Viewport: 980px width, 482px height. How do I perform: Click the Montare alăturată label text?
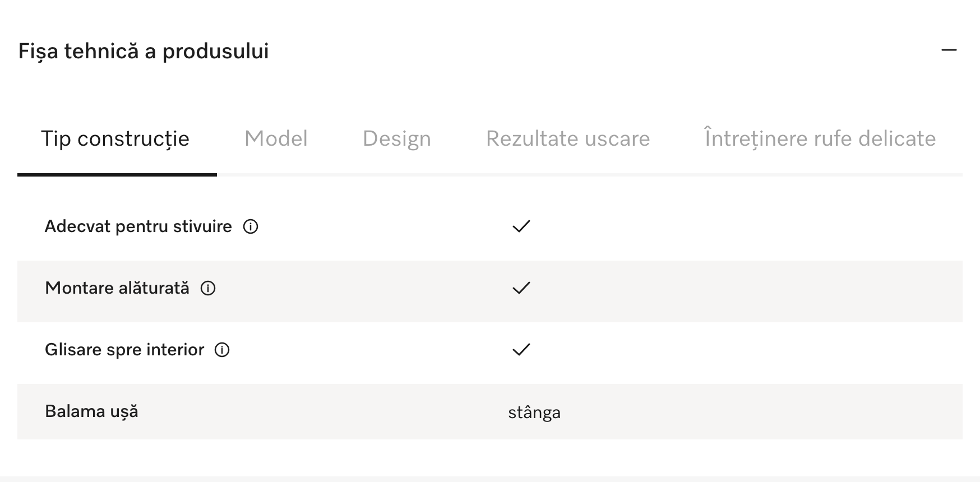click(117, 288)
